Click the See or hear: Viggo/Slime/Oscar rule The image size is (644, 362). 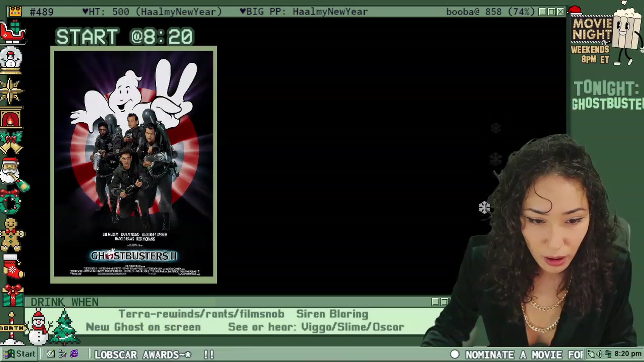tap(316, 327)
